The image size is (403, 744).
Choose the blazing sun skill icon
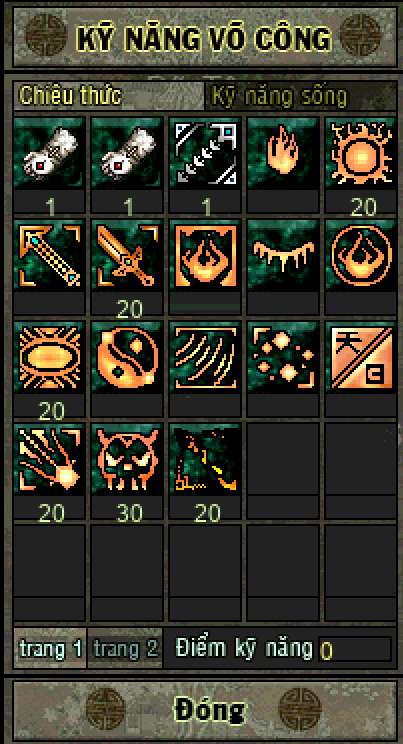[361, 153]
